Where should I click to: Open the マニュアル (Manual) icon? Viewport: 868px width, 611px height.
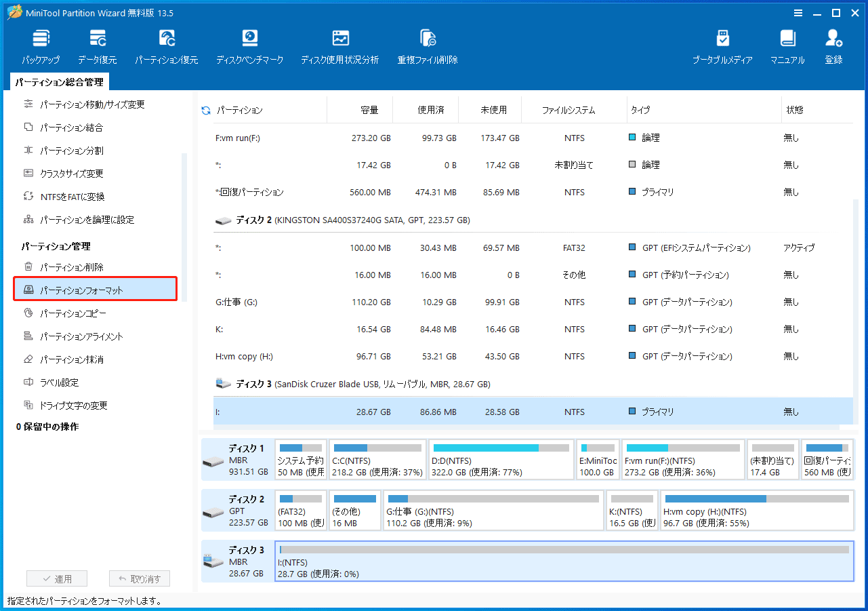coord(786,45)
